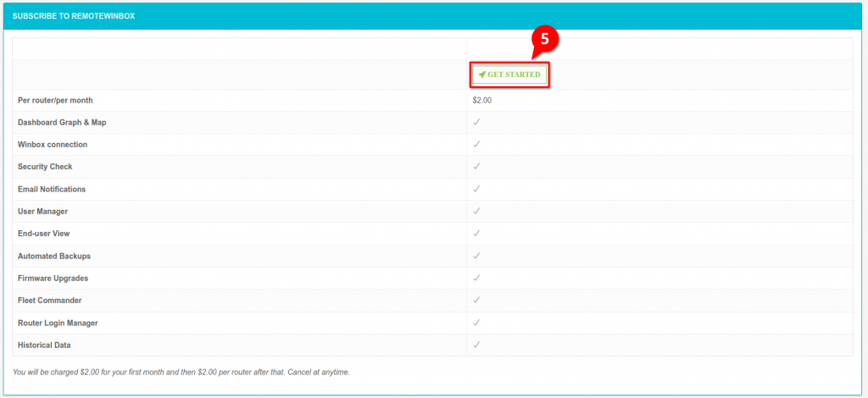Viewport: 868px width, 398px height.
Task: Click the Fleet Commander checkmark
Action: click(x=476, y=300)
